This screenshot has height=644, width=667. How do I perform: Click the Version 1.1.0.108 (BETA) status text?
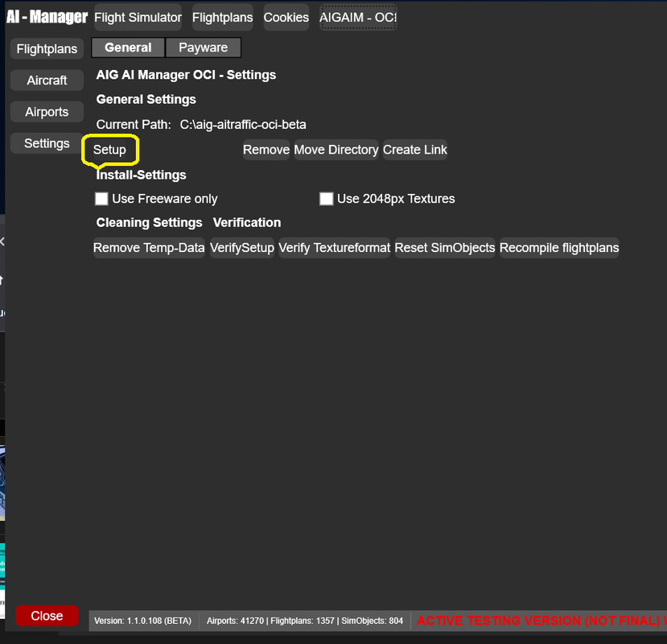(143, 621)
